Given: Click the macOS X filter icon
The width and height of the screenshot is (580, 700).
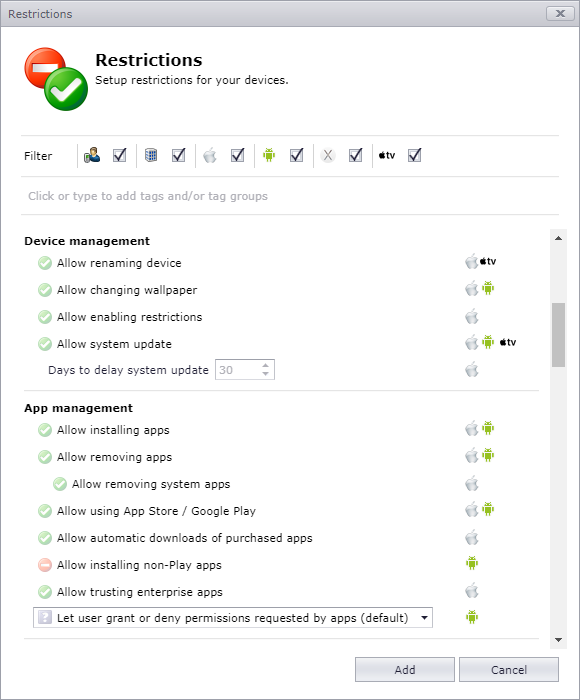Looking at the screenshot, I should tap(328, 155).
